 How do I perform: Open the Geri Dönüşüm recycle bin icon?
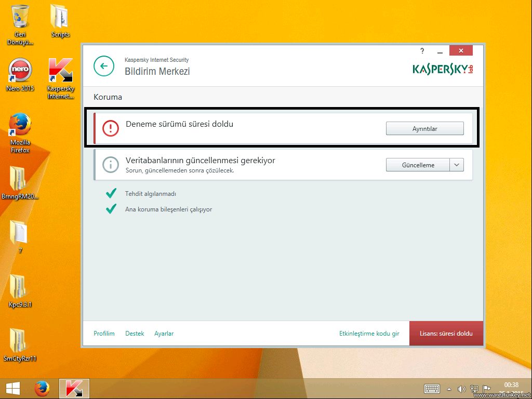(20, 18)
